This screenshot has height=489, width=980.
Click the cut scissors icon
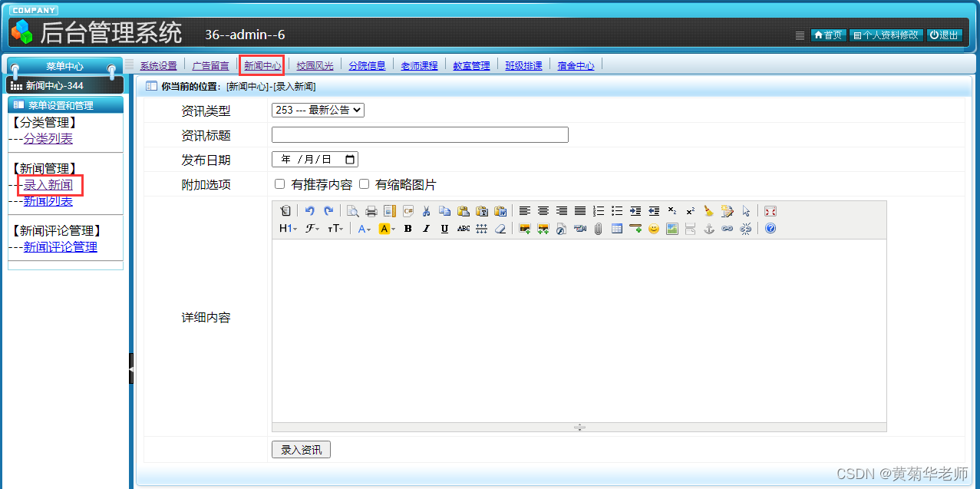426,211
